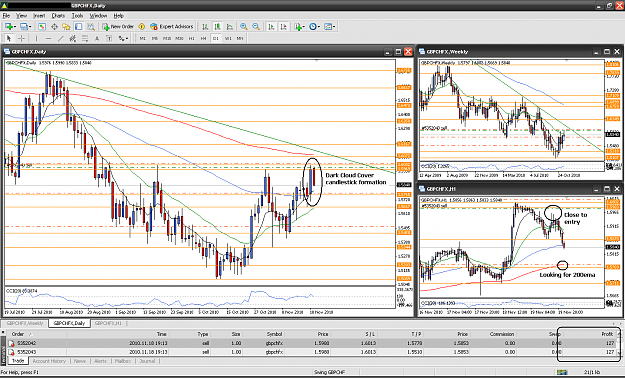Switch timeframe to W1
The width and height of the screenshot is (625, 378).
point(228,38)
